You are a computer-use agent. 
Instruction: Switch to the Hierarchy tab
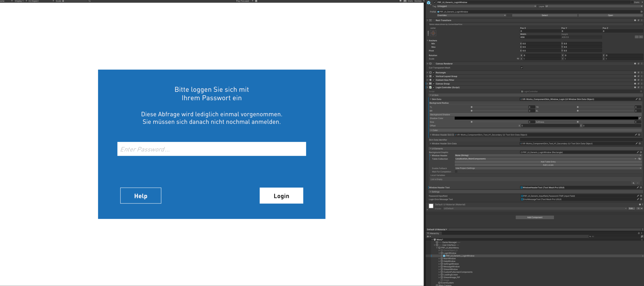pyautogui.click(x=433, y=233)
